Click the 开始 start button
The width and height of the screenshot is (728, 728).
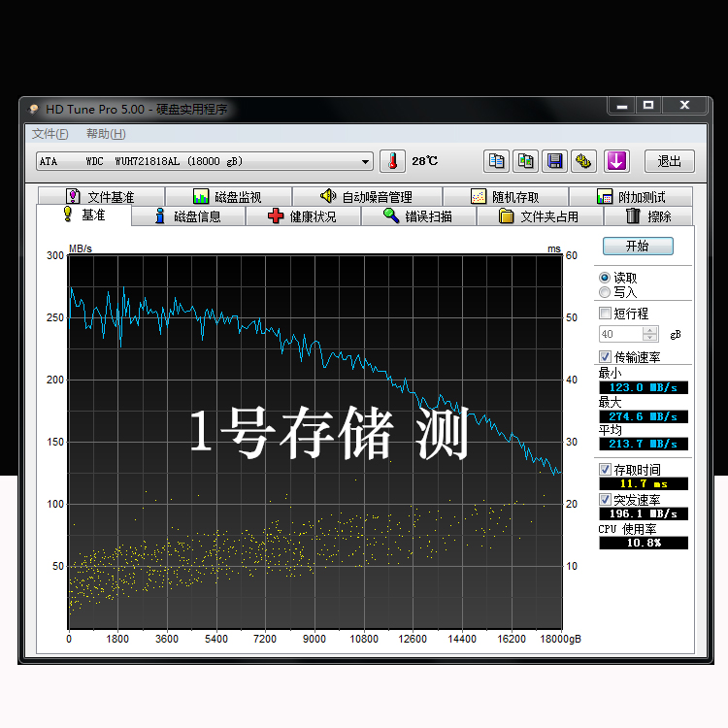638,247
